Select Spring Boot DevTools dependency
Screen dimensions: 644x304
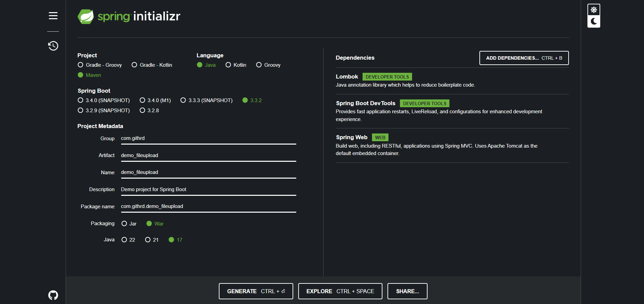452,111
